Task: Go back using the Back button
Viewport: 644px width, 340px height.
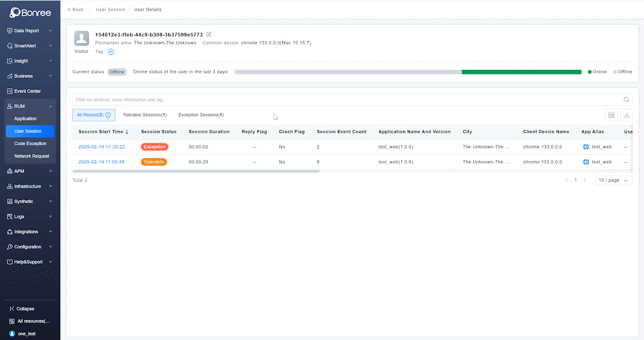Action: pos(75,9)
